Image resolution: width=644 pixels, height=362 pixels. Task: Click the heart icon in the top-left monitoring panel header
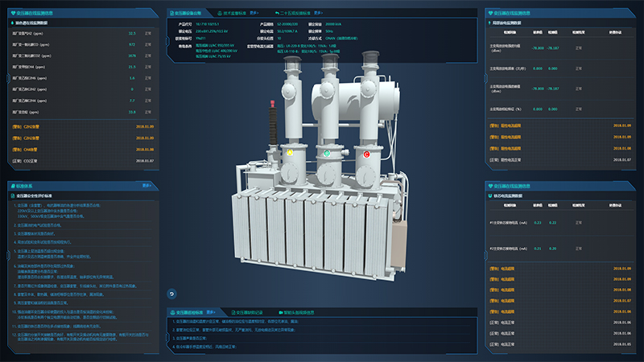click(x=13, y=13)
